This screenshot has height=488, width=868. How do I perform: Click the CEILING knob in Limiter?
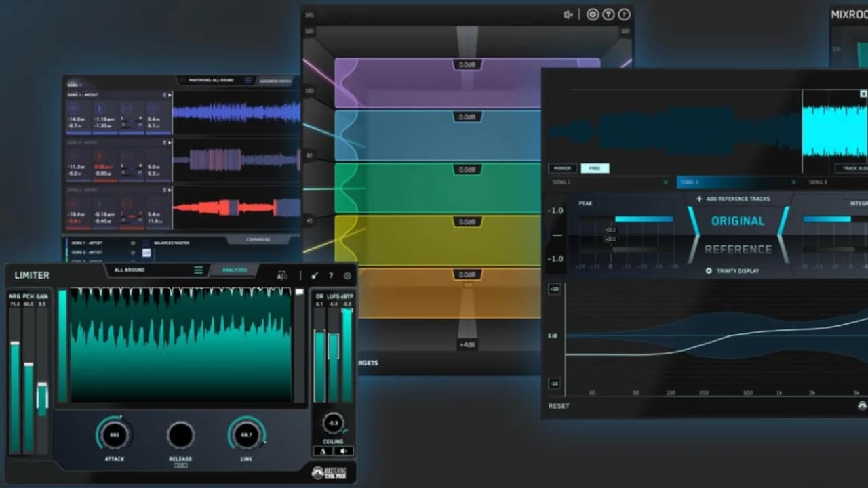coord(333,423)
